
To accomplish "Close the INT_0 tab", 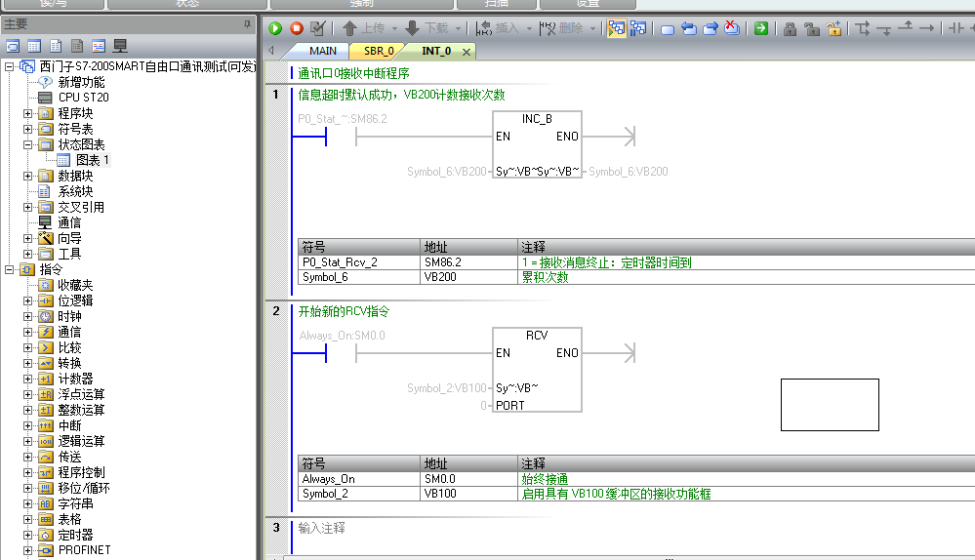I will [x=467, y=52].
